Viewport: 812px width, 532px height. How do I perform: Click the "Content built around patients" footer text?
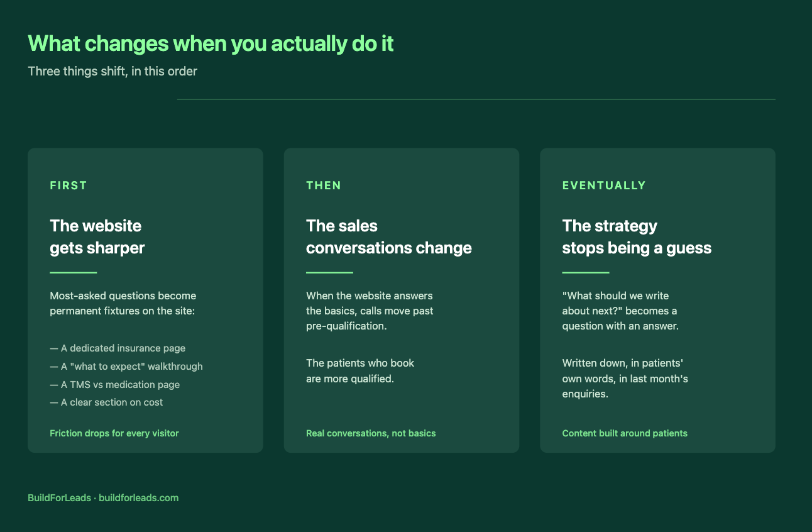pos(625,433)
